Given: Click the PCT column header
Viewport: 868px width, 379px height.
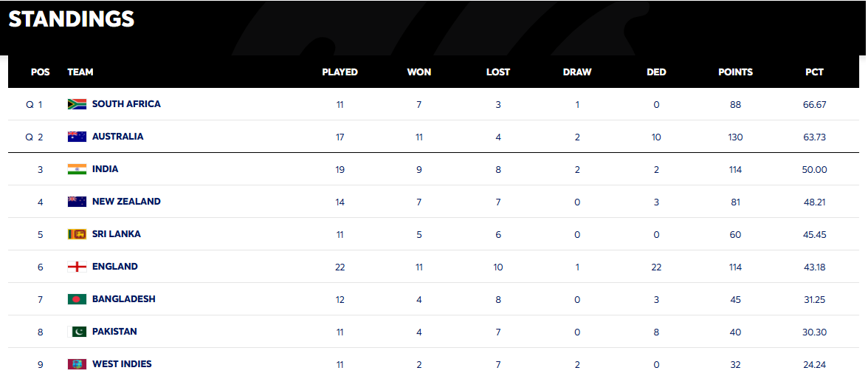Looking at the screenshot, I should pyautogui.click(x=814, y=72).
